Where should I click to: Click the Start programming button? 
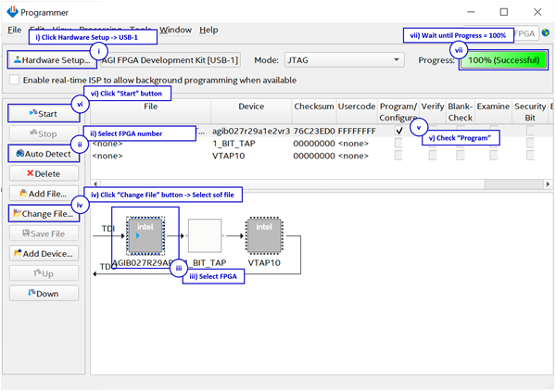(44, 113)
